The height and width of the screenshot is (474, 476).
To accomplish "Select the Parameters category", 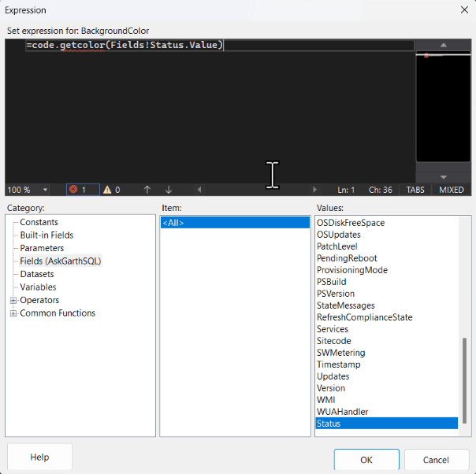I will coord(42,248).
